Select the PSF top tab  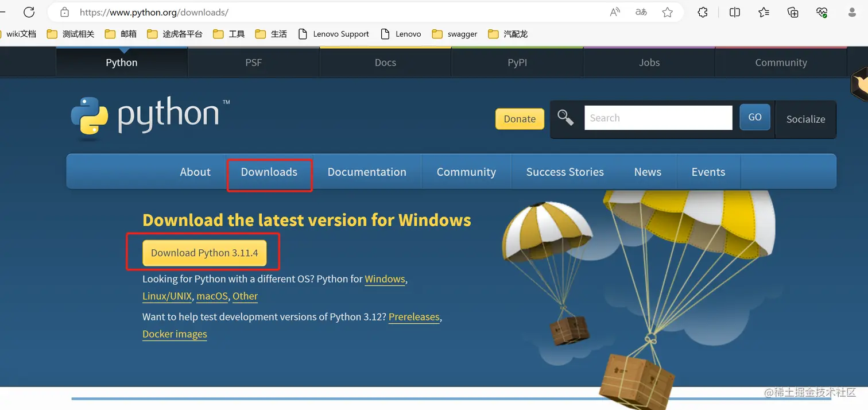click(254, 63)
